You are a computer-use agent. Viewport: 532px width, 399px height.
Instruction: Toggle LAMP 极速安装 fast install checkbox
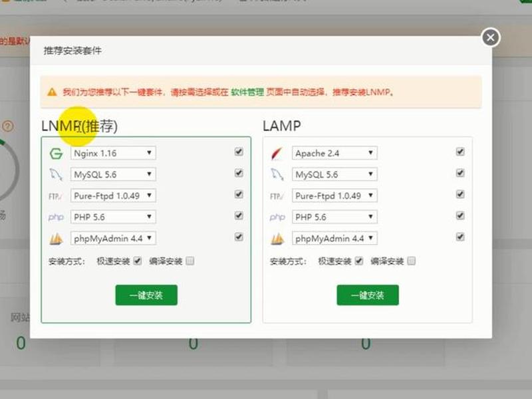(358, 261)
